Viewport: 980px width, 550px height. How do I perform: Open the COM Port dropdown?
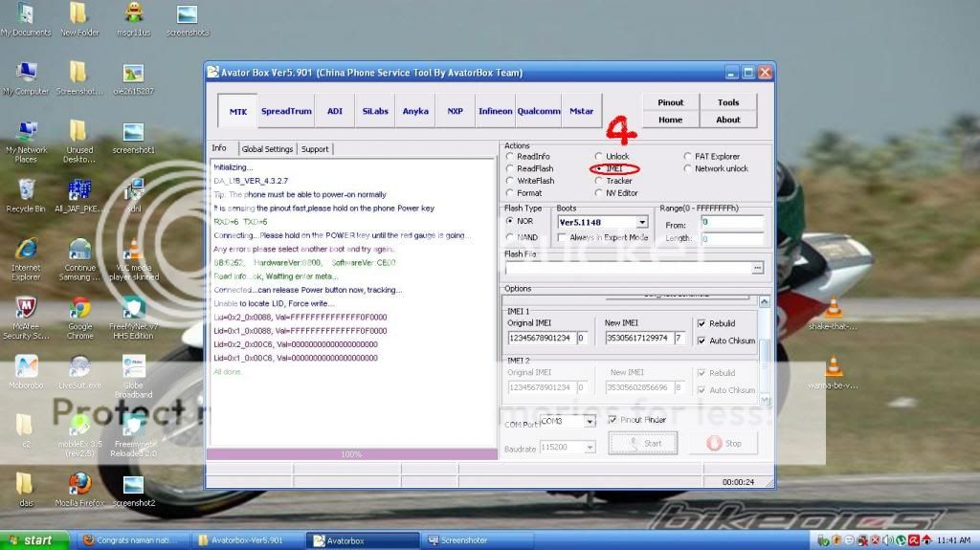[590, 421]
